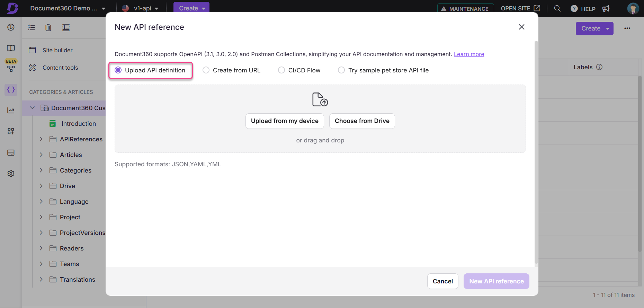Expand the Categories folder
This screenshot has width=644, height=308.
[x=41, y=170]
